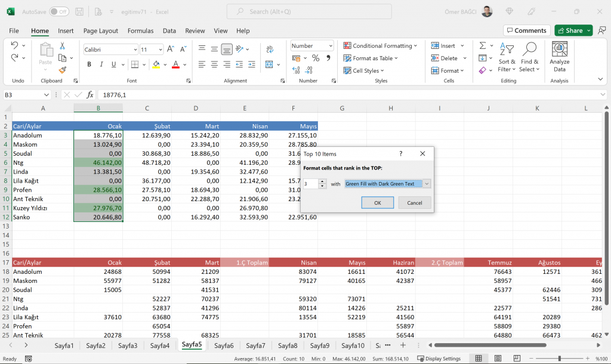611x364 pixels.
Task: Apply Bold formatting
Action: (x=90, y=64)
